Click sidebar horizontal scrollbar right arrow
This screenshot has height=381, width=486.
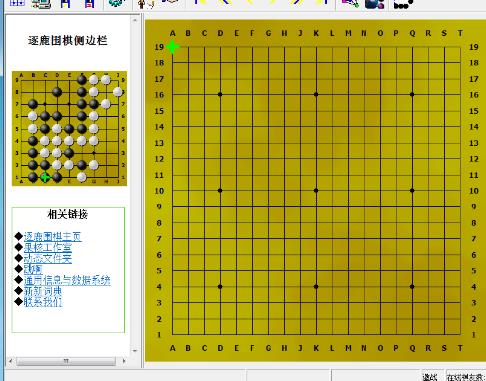pyautogui.click(x=124, y=361)
